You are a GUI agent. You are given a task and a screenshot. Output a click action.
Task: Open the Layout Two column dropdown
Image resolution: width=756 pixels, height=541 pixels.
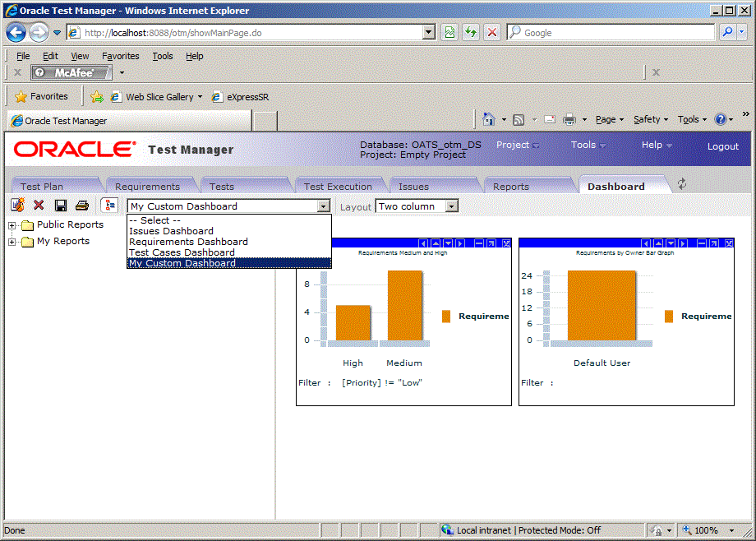451,206
